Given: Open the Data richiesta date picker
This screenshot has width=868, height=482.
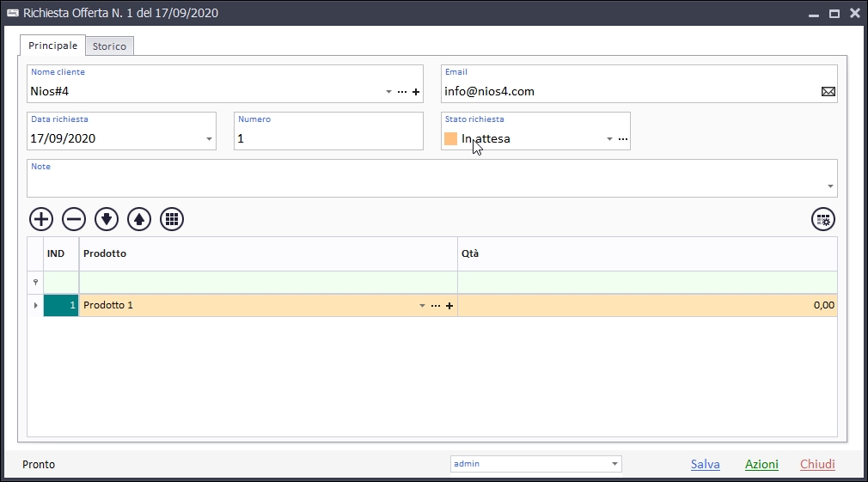Looking at the screenshot, I should [x=209, y=139].
